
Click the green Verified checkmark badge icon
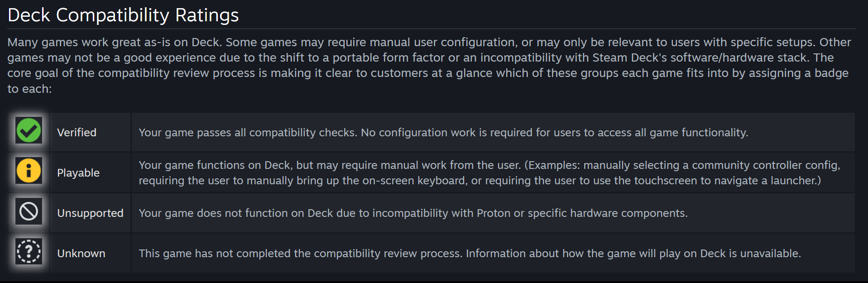pos(29,130)
